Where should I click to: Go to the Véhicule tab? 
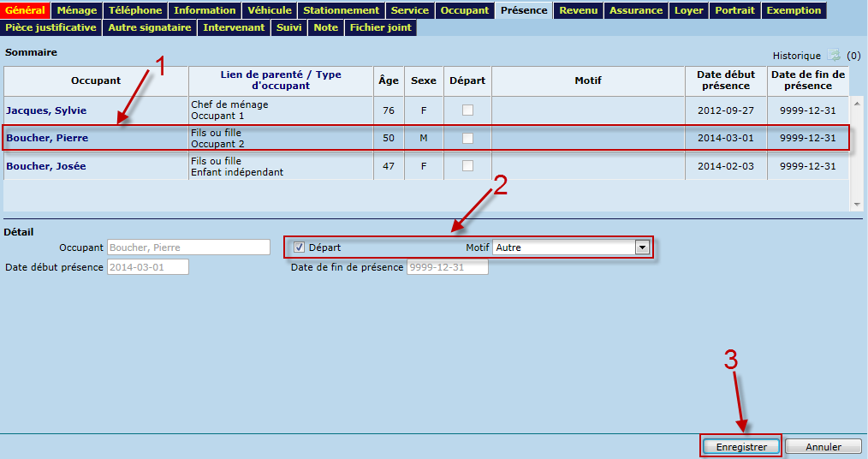pyautogui.click(x=270, y=10)
